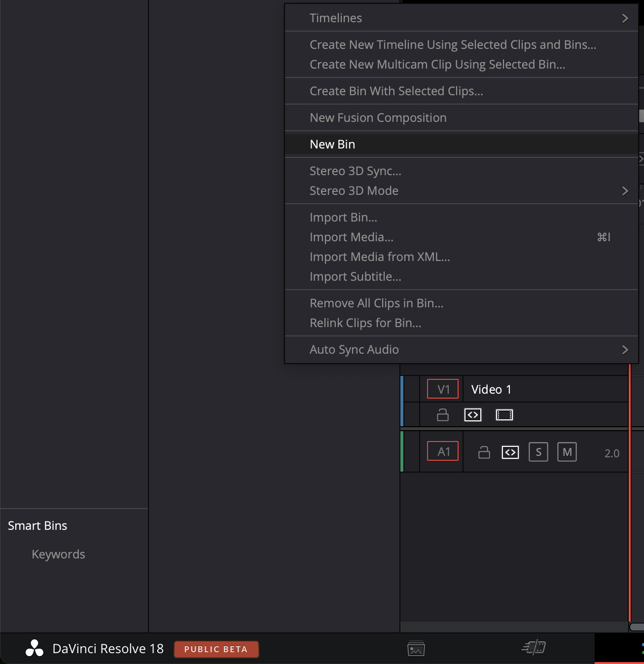Screen dimensions: 644x664
Task: Open the Stereo 3D Mode submenu
Action: 462,191
